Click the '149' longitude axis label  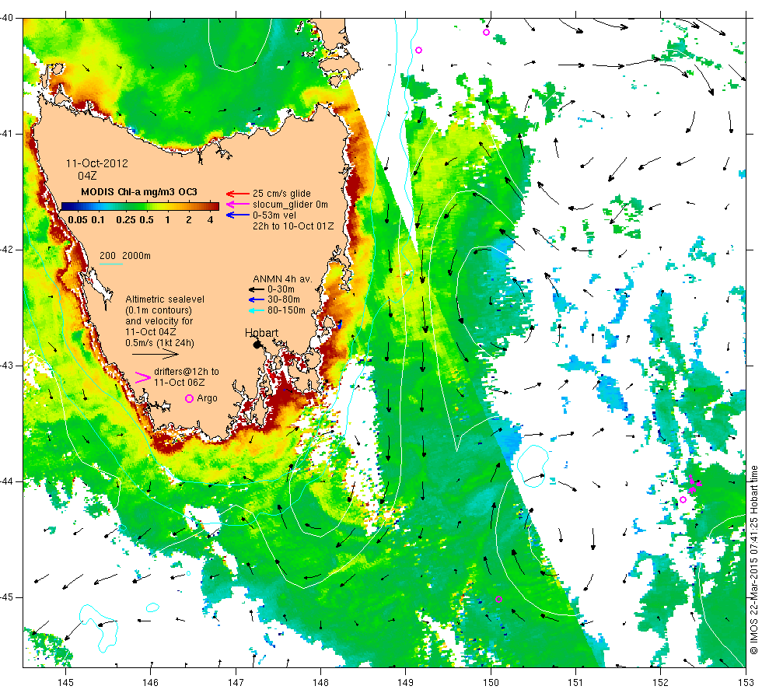coord(406,682)
